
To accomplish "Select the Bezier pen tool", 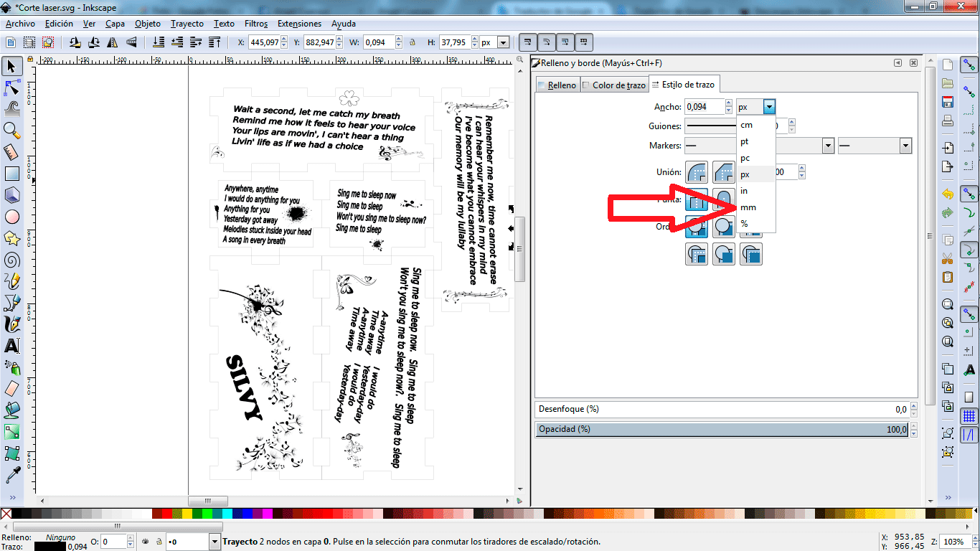I will 11,303.
